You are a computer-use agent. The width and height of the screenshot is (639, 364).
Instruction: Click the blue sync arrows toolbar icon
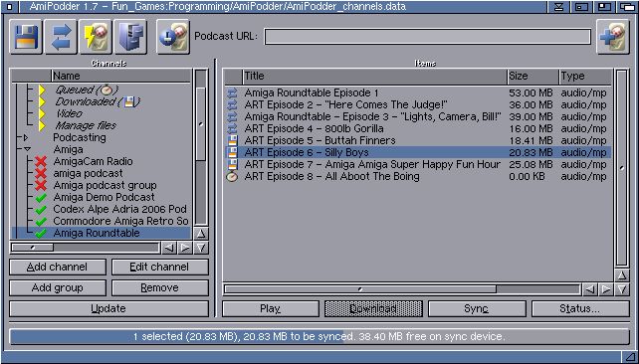point(61,37)
